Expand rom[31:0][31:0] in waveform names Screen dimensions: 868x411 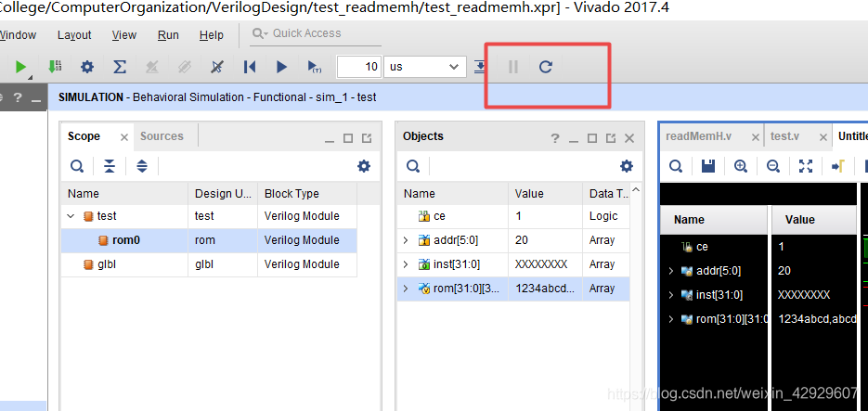click(671, 319)
